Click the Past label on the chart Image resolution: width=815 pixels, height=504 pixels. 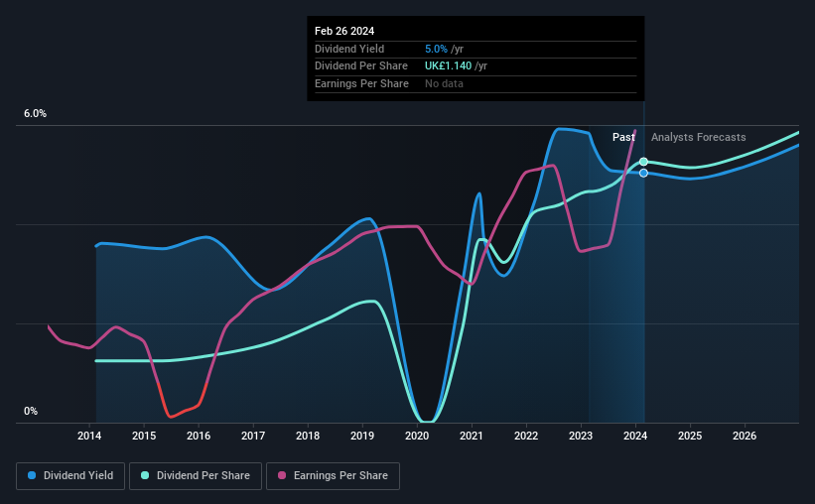[623, 137]
